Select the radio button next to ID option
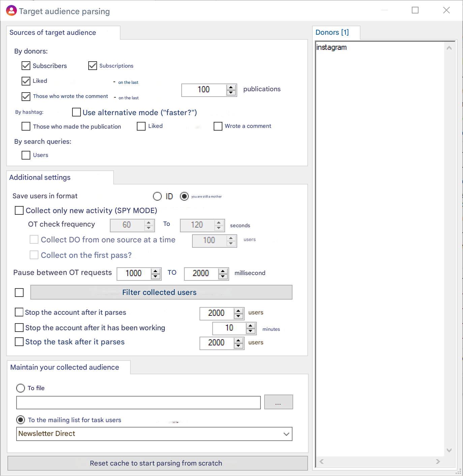Viewport: 463px width, 476px height. [x=184, y=196]
